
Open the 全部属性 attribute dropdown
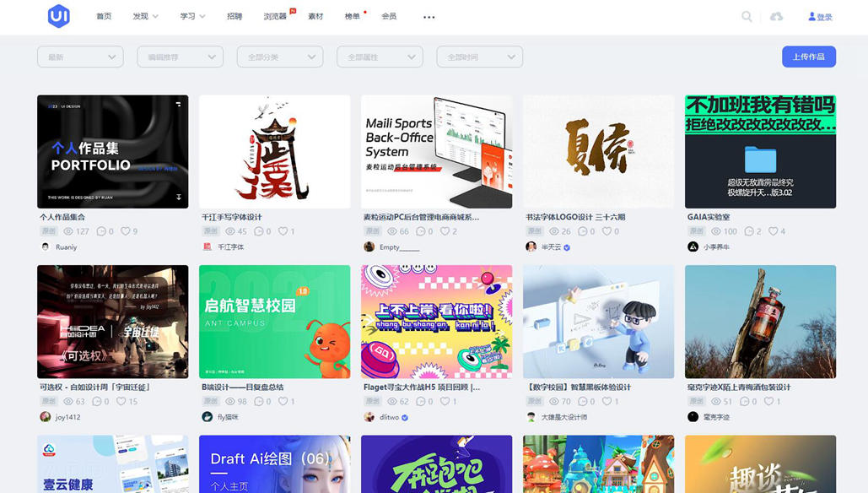[x=380, y=57]
